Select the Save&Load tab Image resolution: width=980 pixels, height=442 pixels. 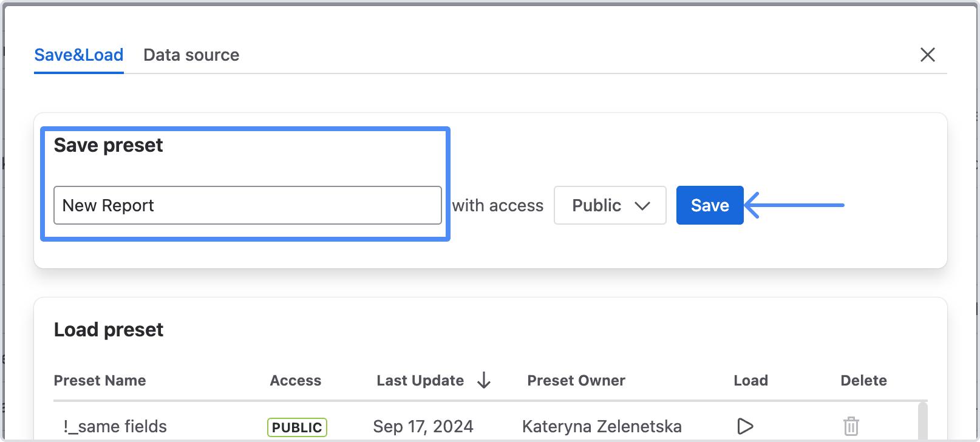coord(79,55)
